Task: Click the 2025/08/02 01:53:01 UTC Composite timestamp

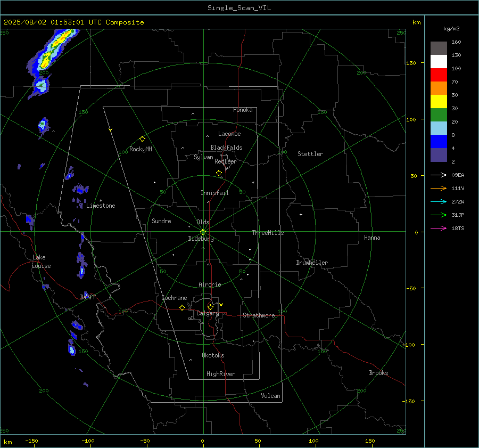Action: tap(73, 22)
